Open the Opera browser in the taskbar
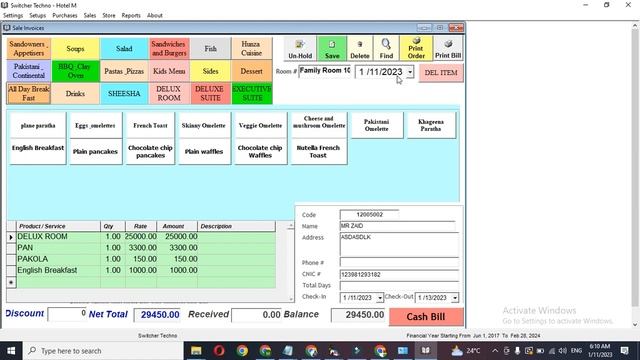640x360 pixels. tap(219, 351)
